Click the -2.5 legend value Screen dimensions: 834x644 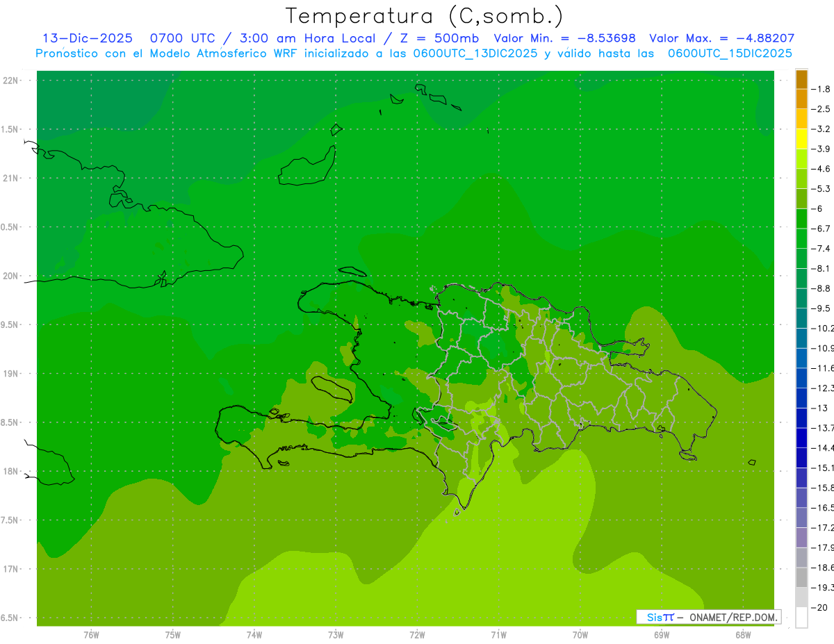(820, 109)
